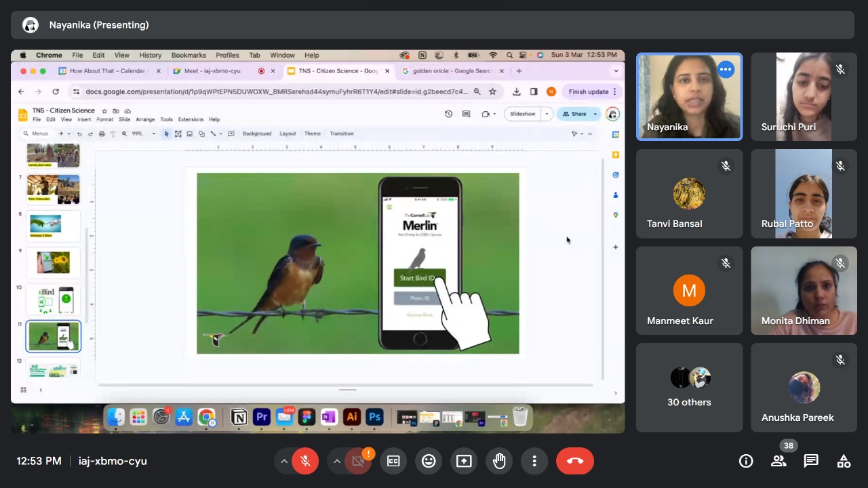Expand audio settings arrow beside microphone
This screenshot has width=868, height=488.
click(283, 461)
